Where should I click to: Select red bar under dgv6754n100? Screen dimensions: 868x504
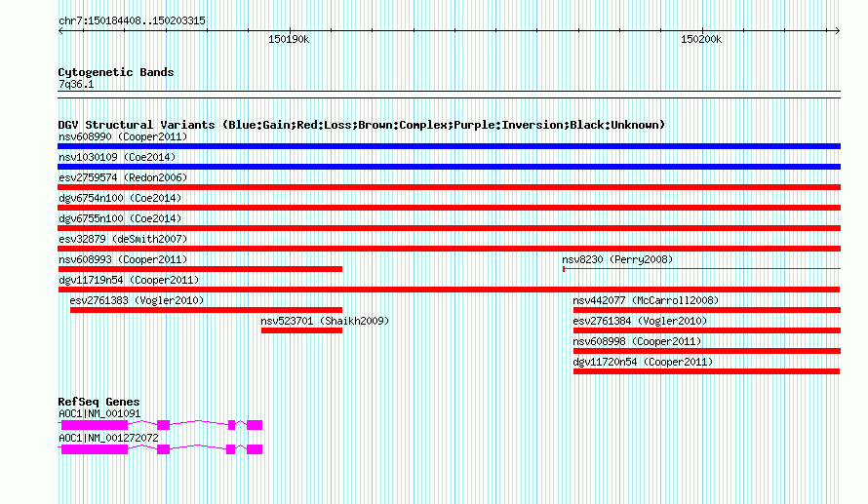pyautogui.click(x=449, y=208)
